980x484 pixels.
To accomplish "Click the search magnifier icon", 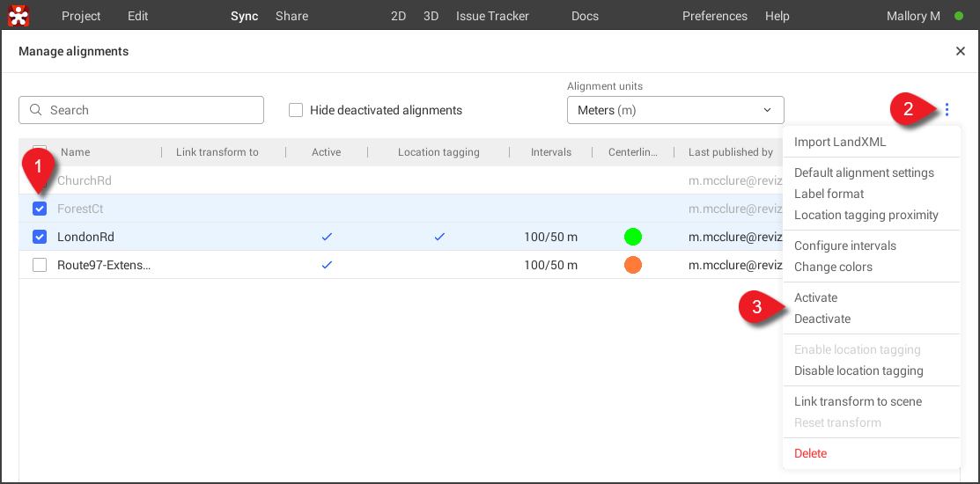I will 36,110.
